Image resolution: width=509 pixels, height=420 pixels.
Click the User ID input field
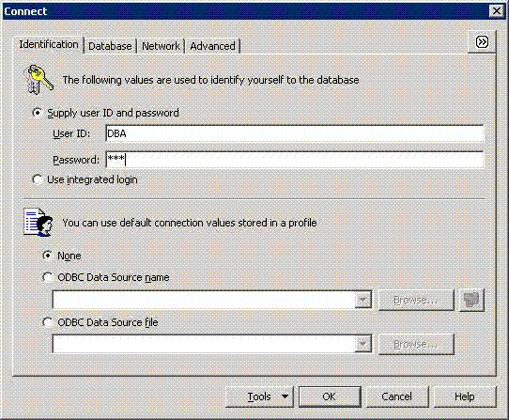coord(295,133)
